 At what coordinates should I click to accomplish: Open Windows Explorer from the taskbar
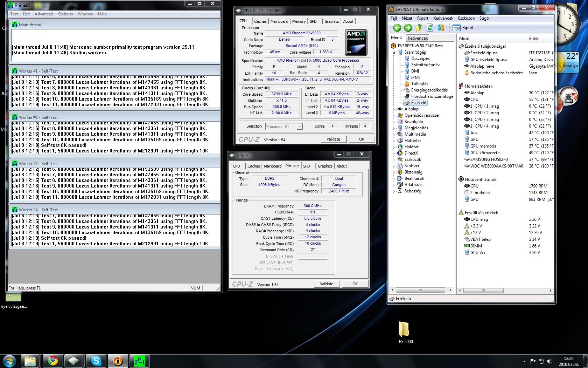[x=30, y=361]
